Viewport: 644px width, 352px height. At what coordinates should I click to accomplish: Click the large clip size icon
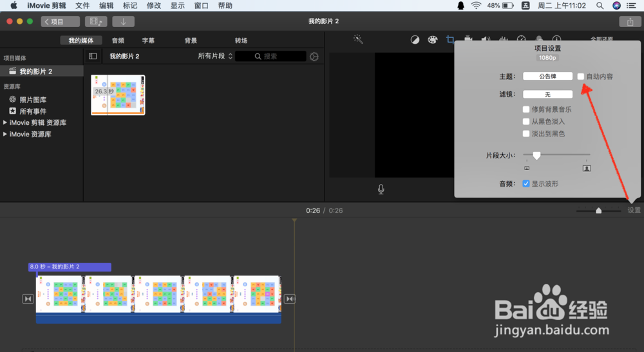[587, 168]
